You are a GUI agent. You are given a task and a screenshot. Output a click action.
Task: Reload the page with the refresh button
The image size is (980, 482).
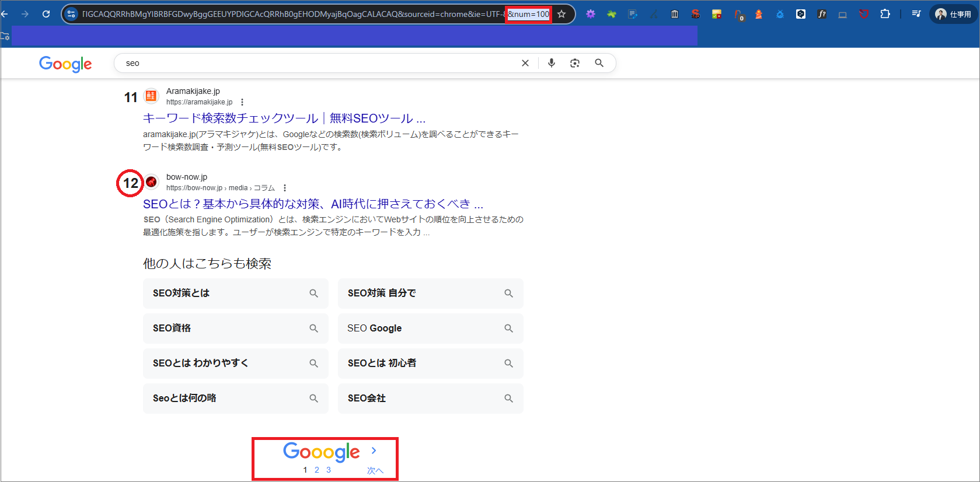coord(46,14)
